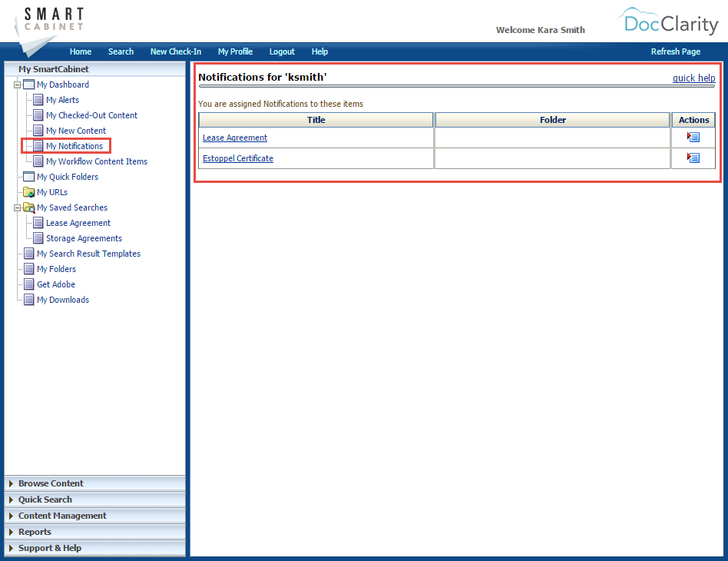The width and height of the screenshot is (728, 561).
Task: Open the Lease Agreement notification link
Action: point(234,137)
